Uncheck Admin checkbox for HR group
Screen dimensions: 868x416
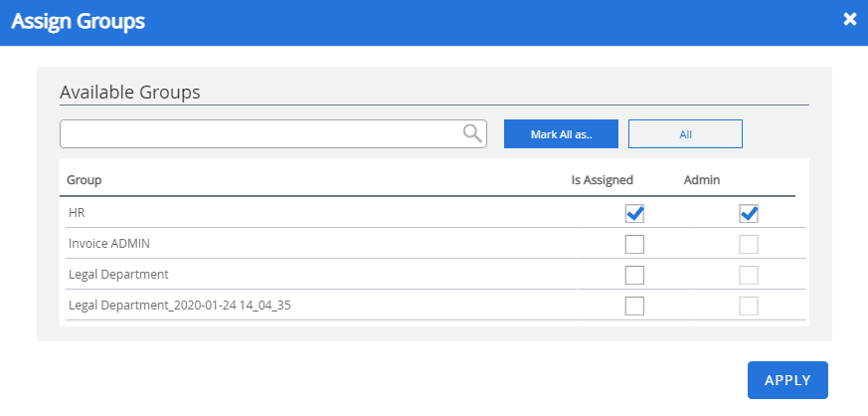(749, 213)
